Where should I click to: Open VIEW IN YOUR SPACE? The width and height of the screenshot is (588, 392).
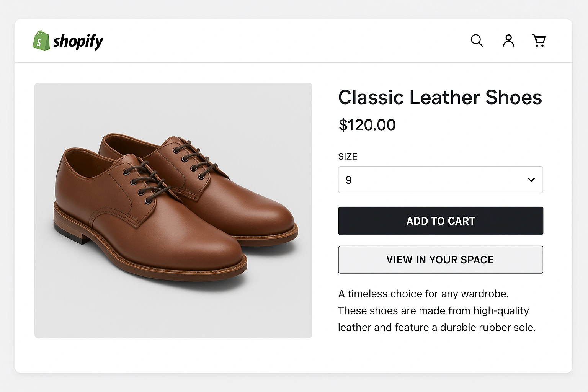(x=440, y=260)
